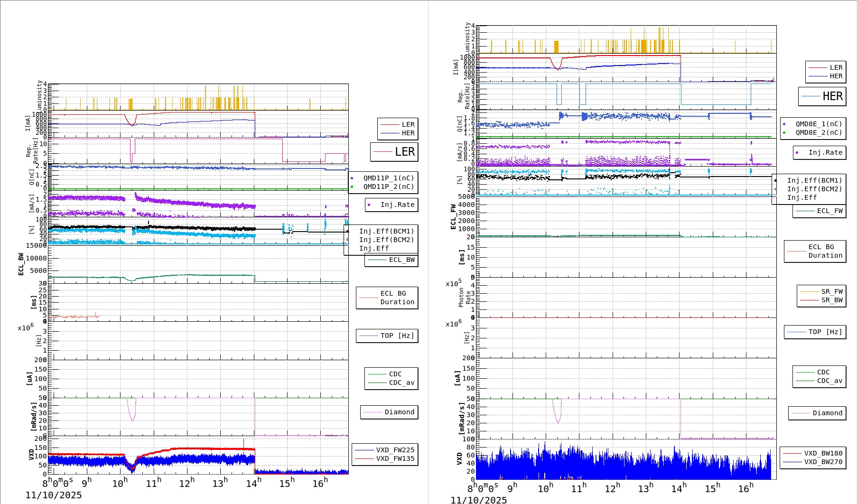Click the large LER label in left plot
This screenshot has width=857, height=504.
[404, 152]
